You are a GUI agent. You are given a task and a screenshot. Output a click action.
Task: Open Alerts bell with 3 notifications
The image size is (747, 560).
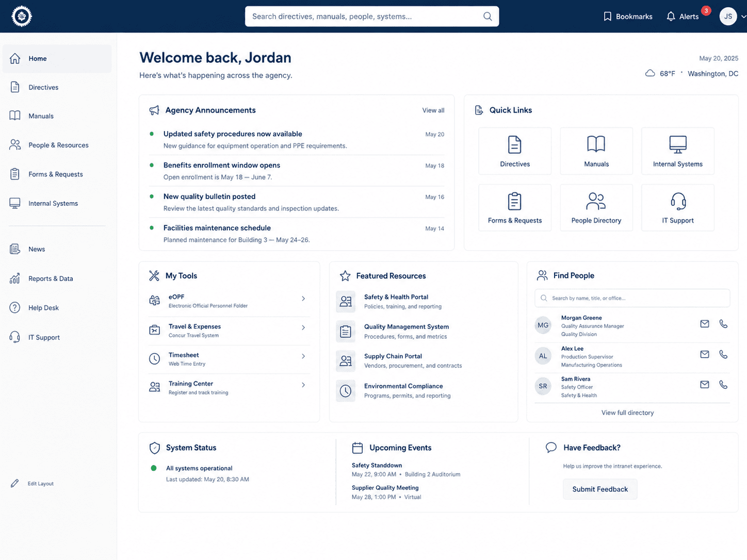click(683, 17)
